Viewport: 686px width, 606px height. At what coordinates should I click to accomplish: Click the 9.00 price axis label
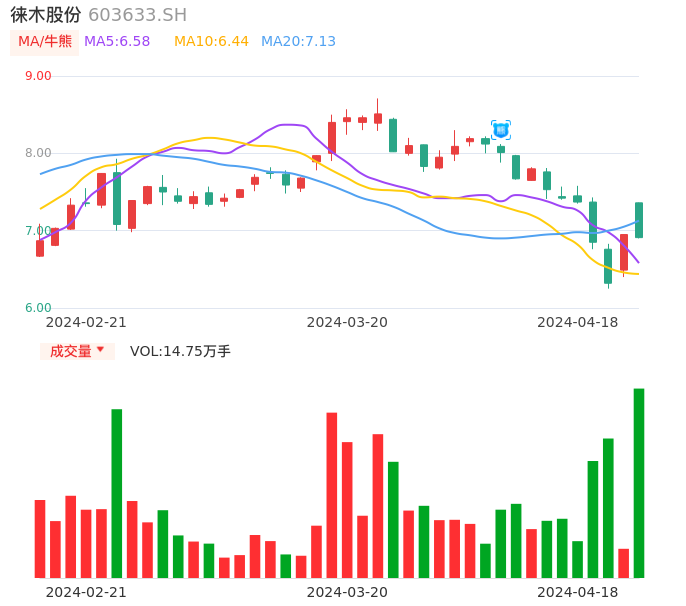[38, 76]
